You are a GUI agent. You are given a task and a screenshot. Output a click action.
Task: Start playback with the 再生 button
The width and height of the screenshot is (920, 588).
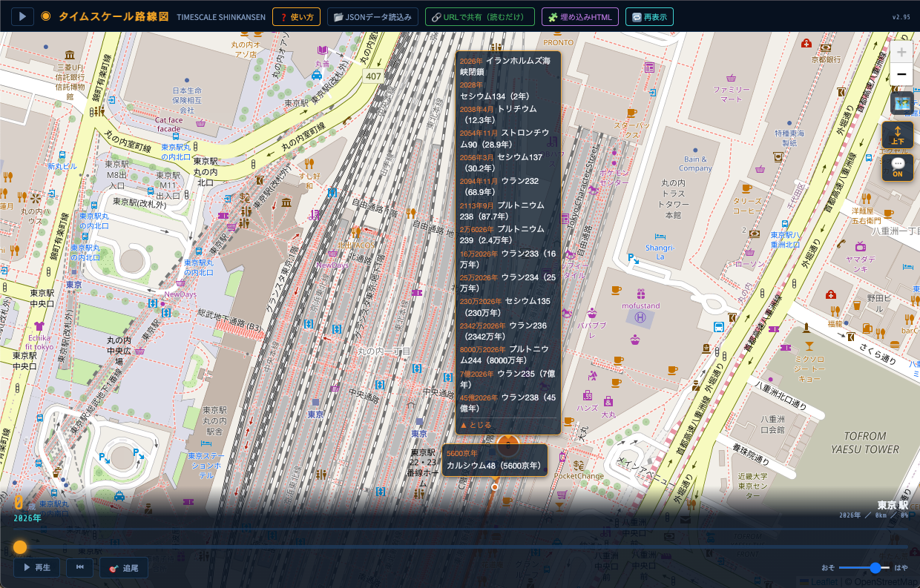point(36,568)
